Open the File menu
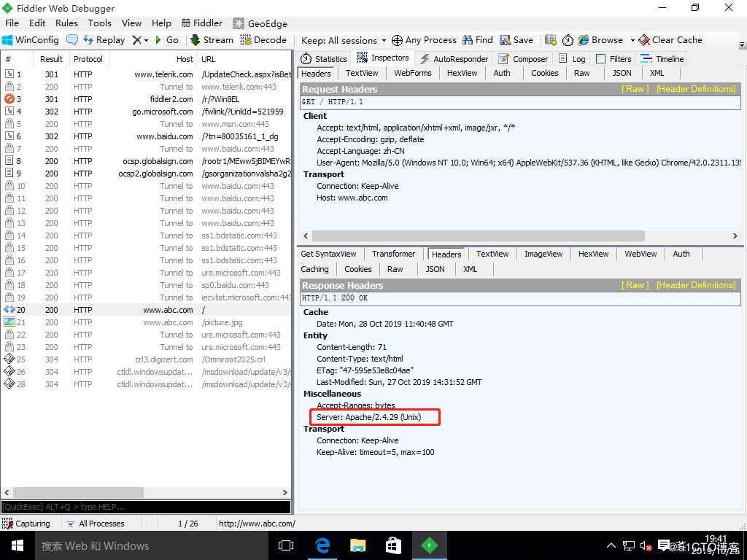Image resolution: width=747 pixels, height=560 pixels. point(12,23)
